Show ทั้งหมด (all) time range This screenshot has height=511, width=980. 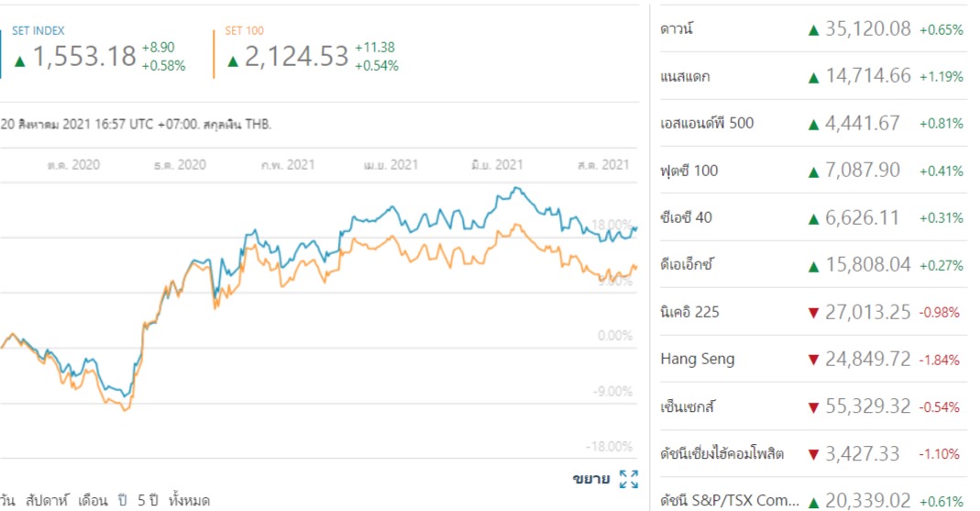point(190,501)
